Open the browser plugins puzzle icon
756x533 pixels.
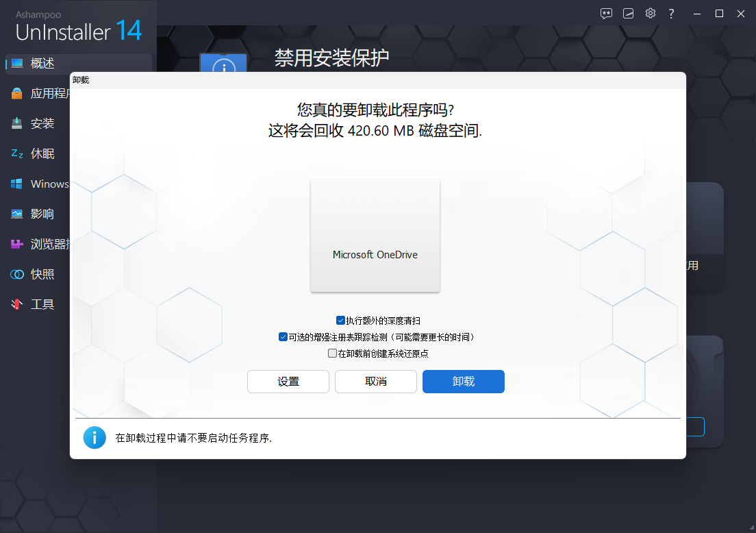17,245
